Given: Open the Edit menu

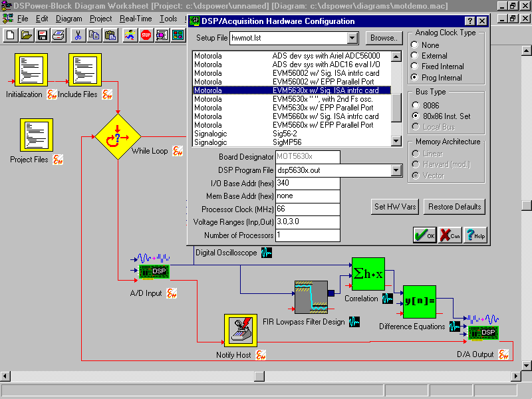Looking at the screenshot, I should tap(42, 19).
